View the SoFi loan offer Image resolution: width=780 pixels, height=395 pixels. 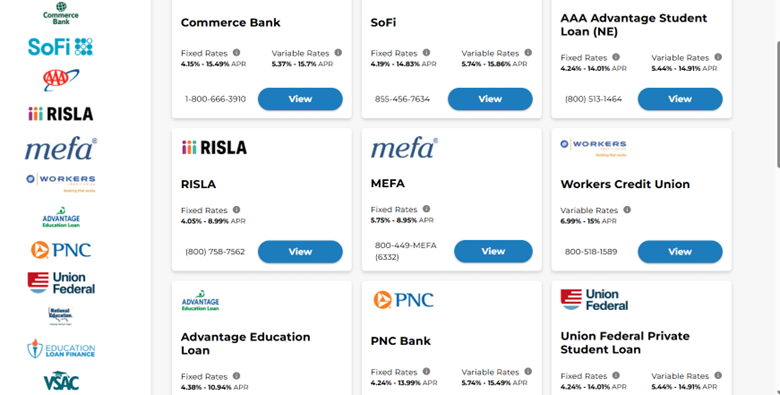(490, 99)
